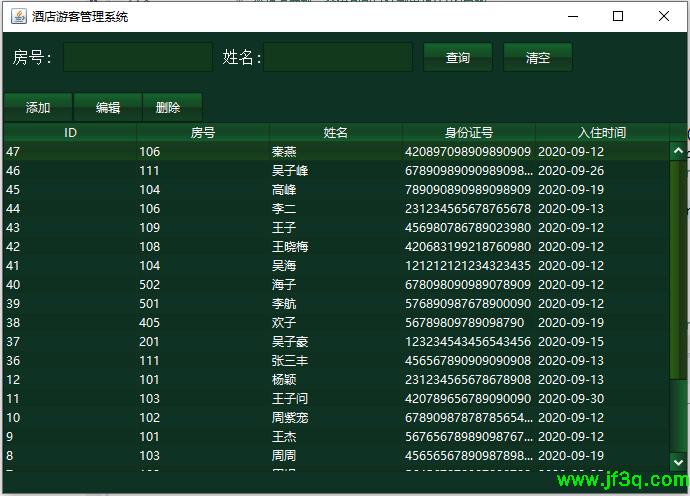Image resolution: width=690 pixels, height=496 pixels.
Task: Focus the 姓名 name input field
Action: 338,58
